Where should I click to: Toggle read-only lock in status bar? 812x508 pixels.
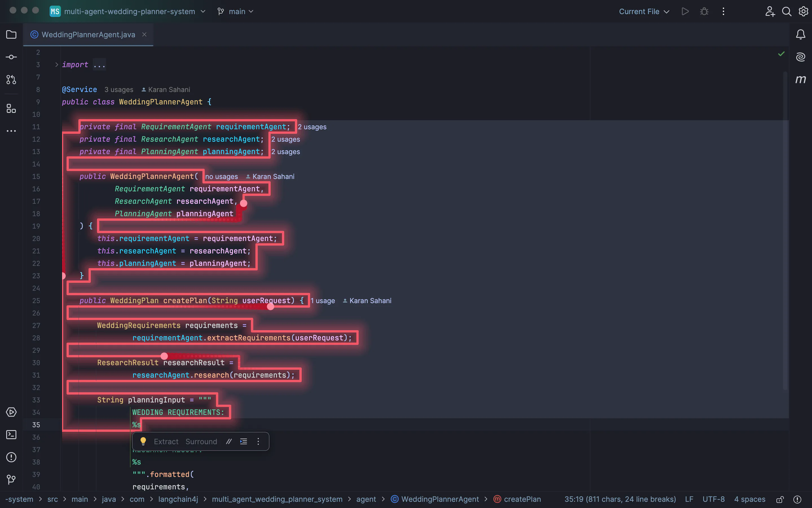coord(780,499)
